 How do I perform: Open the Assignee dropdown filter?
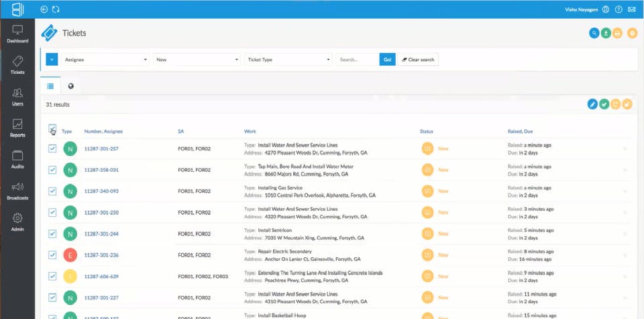[105, 60]
